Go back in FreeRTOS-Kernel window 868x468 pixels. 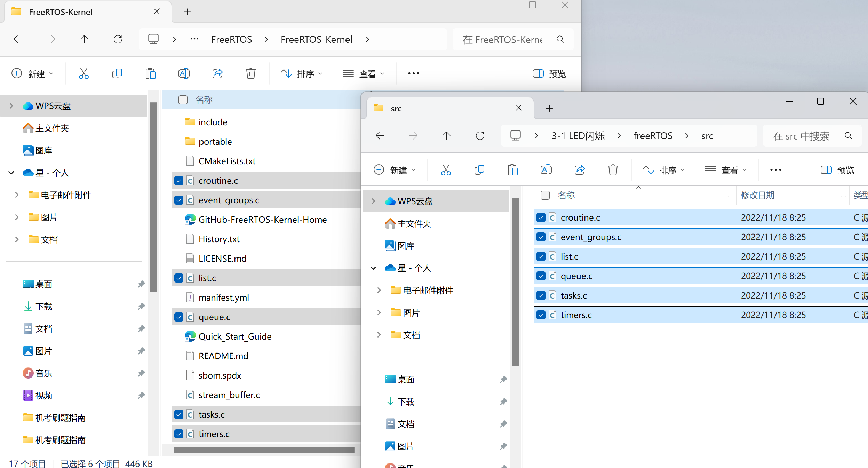click(x=18, y=39)
